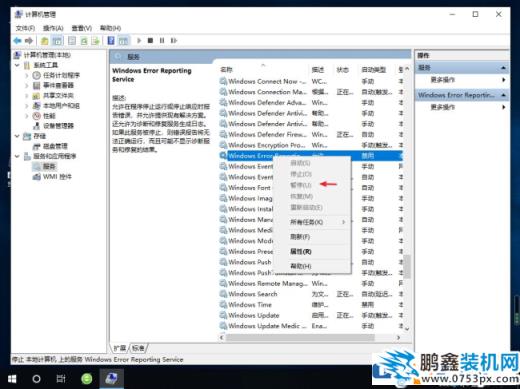520x389 pixels.
Task: Collapse the 存储 tree node
Action: (17, 136)
